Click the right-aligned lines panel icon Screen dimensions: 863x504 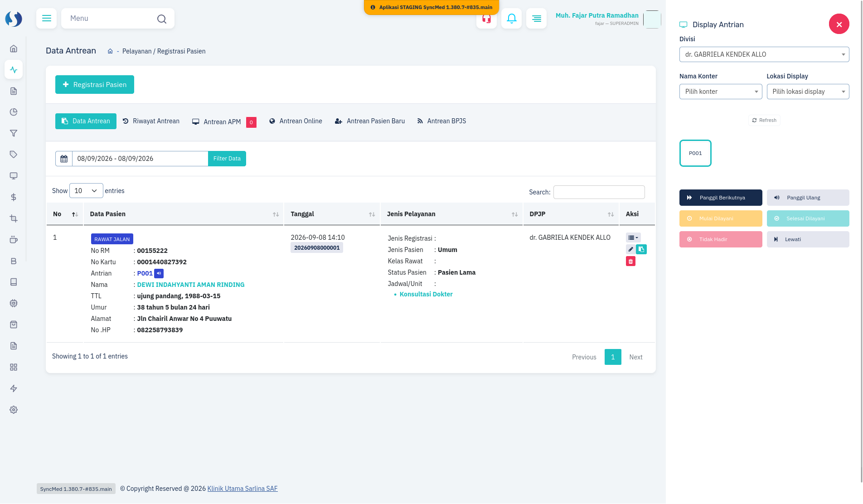pos(536,19)
